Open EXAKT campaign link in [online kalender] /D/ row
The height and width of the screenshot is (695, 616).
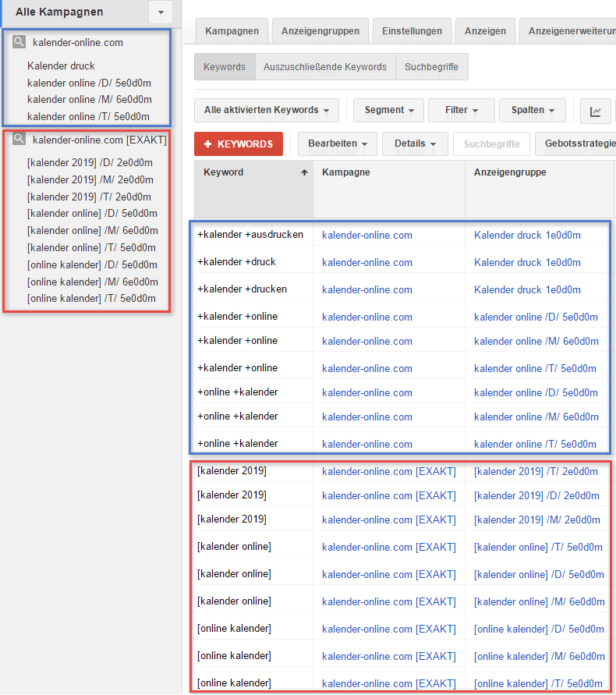pyautogui.click(x=389, y=629)
